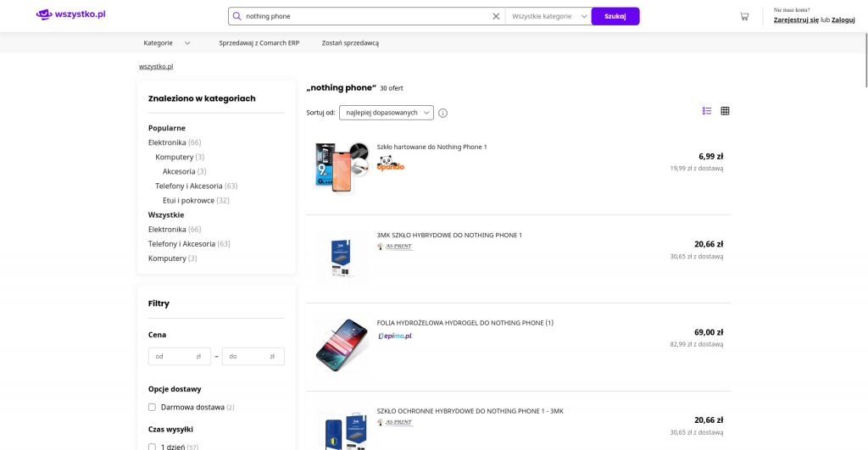Viewport: 868px width, 450px height.
Task: Show sorting info tooltip icon
Action: 442,113
